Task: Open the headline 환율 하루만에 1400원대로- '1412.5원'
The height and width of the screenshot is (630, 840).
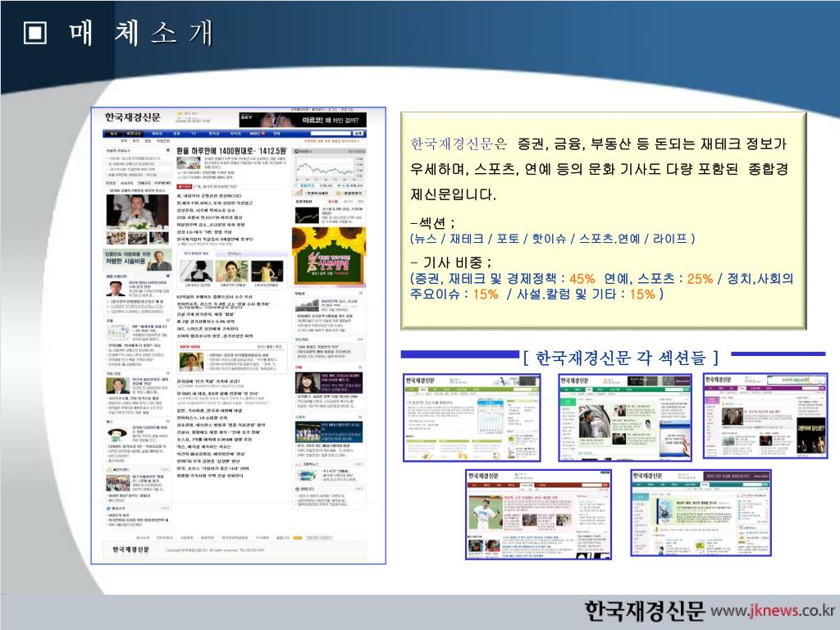Action: coord(231,152)
